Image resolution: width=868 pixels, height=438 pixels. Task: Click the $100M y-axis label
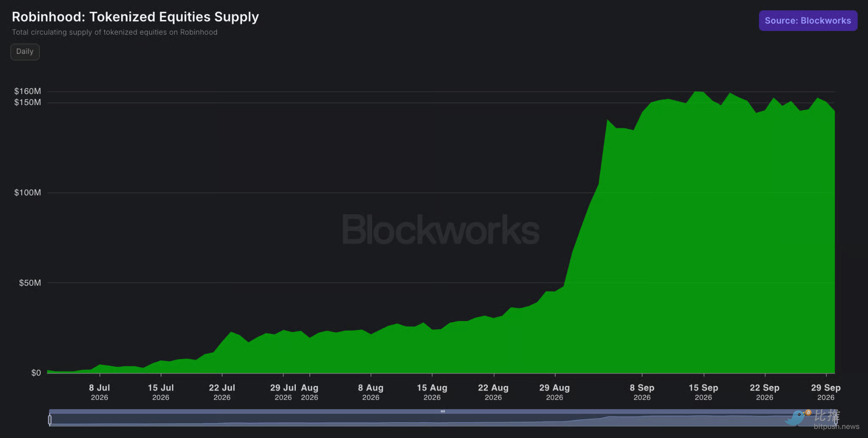28,192
